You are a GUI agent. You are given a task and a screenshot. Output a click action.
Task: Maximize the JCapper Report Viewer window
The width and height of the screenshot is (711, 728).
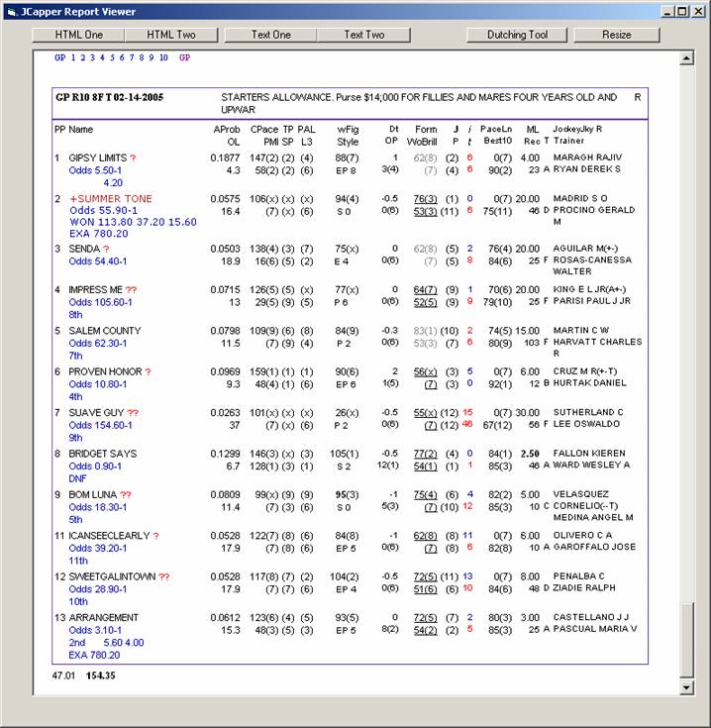(x=681, y=12)
